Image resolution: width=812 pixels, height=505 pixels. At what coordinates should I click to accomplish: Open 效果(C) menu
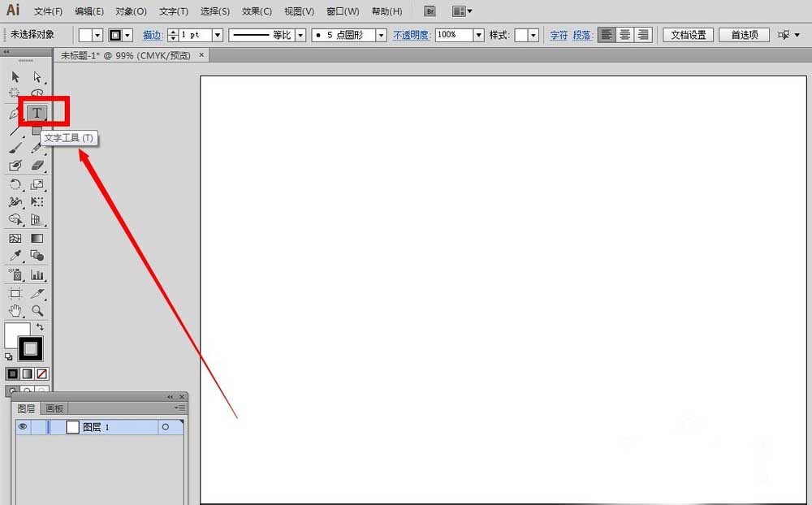257,11
